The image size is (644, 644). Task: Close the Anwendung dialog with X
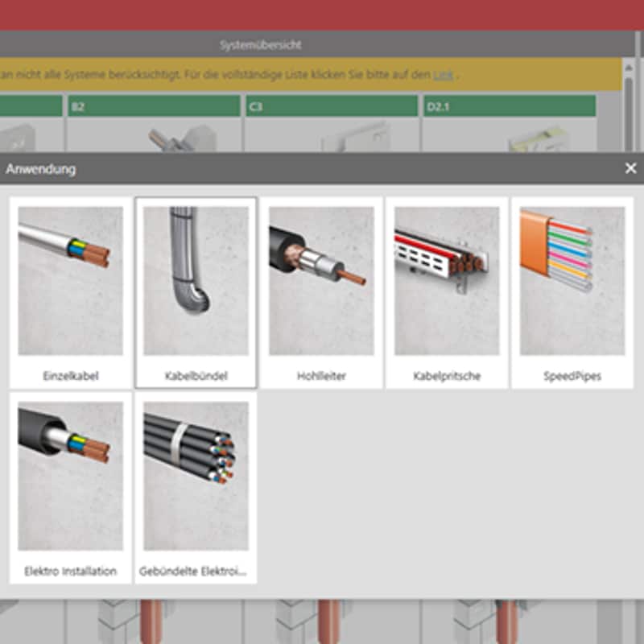(x=630, y=168)
